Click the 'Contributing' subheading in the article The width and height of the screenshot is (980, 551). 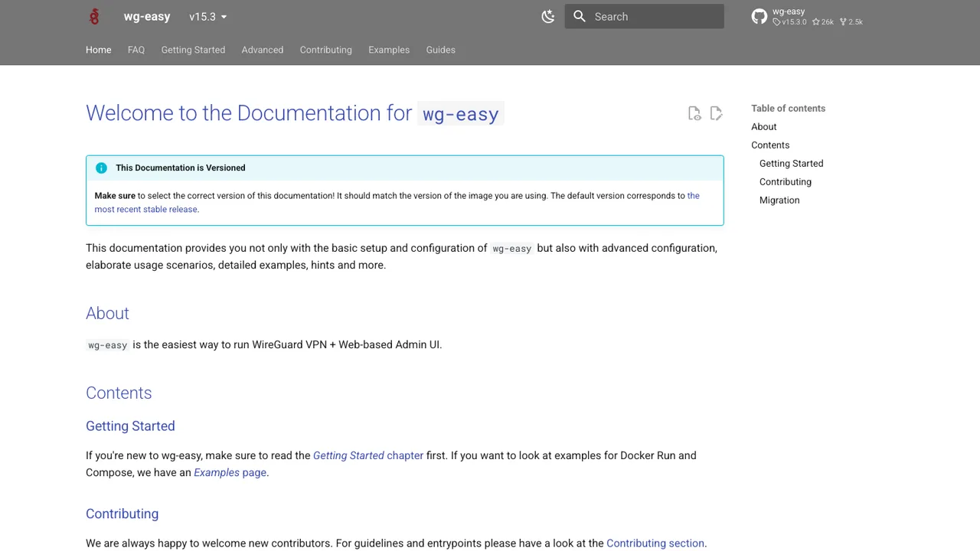click(122, 514)
